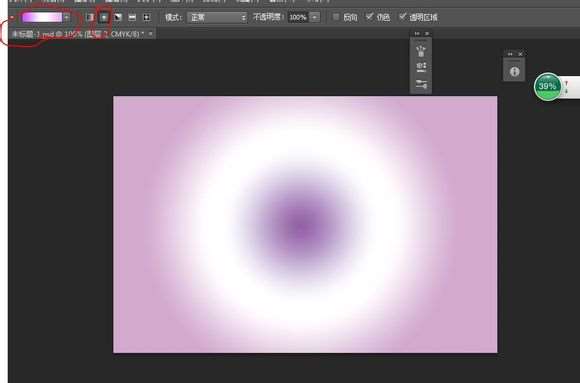The image size is (580, 383).
Task: Choose the angle gradient type icon
Action: coord(118,17)
